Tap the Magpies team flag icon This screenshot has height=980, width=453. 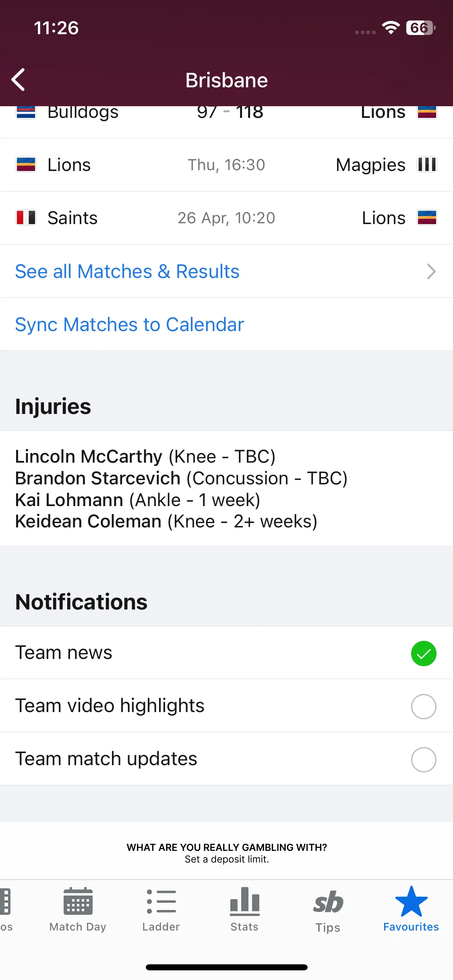427,165
